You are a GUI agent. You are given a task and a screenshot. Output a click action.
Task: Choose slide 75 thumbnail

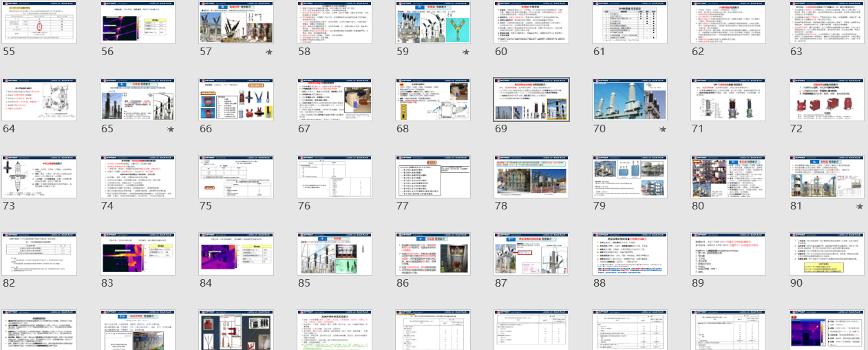click(236, 177)
